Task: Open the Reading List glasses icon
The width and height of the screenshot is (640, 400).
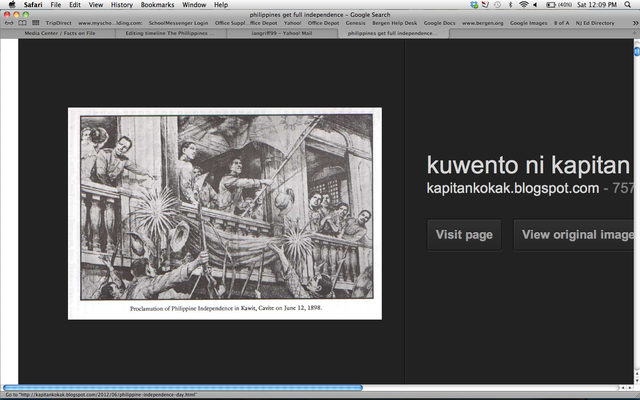Action: tap(9, 23)
